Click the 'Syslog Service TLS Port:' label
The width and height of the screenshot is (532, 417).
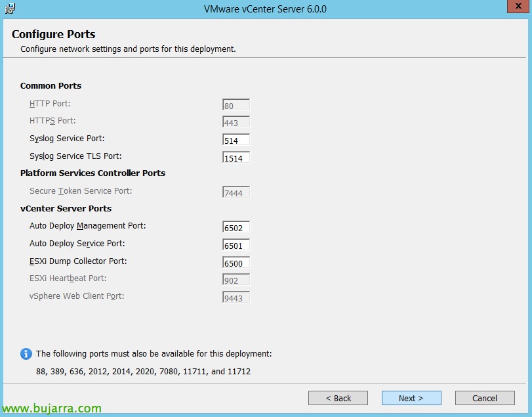coord(75,156)
